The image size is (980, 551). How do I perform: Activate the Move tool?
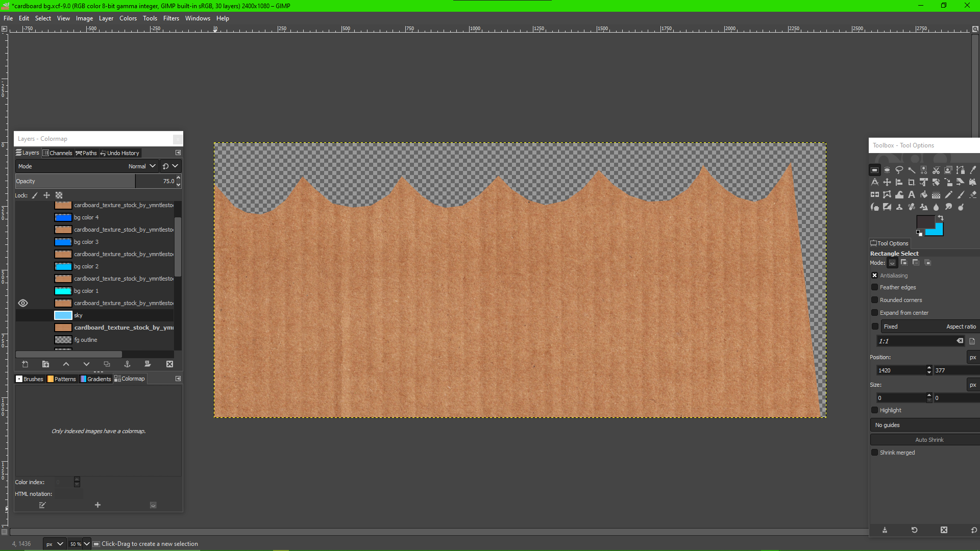(887, 182)
